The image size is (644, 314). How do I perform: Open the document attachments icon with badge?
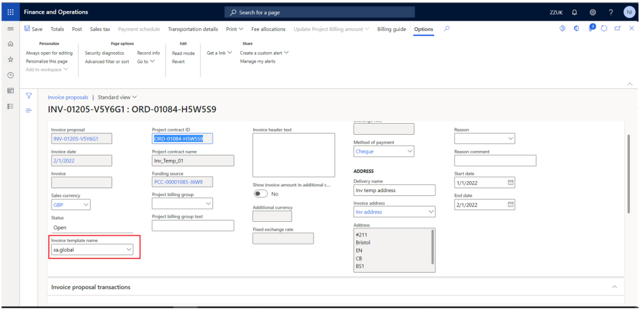[591, 28]
